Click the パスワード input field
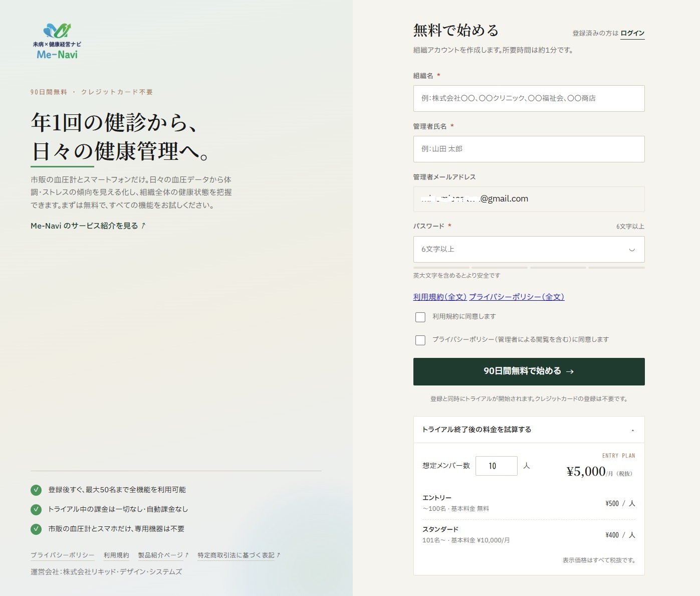 [x=529, y=249]
